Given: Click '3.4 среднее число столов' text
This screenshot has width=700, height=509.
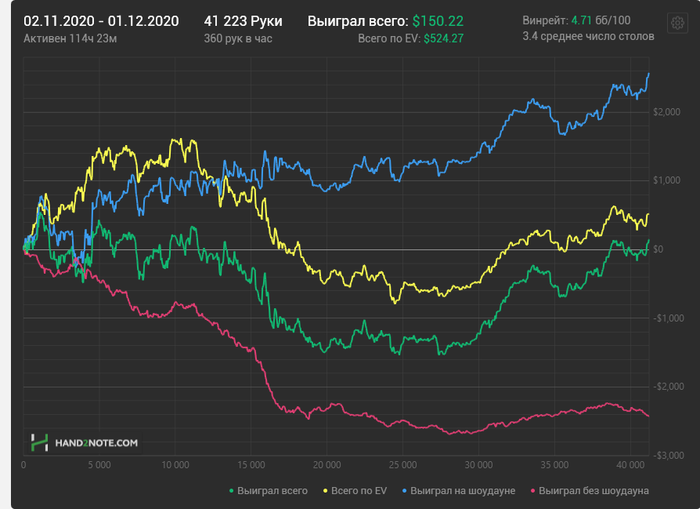Looking at the screenshot, I should [x=588, y=36].
